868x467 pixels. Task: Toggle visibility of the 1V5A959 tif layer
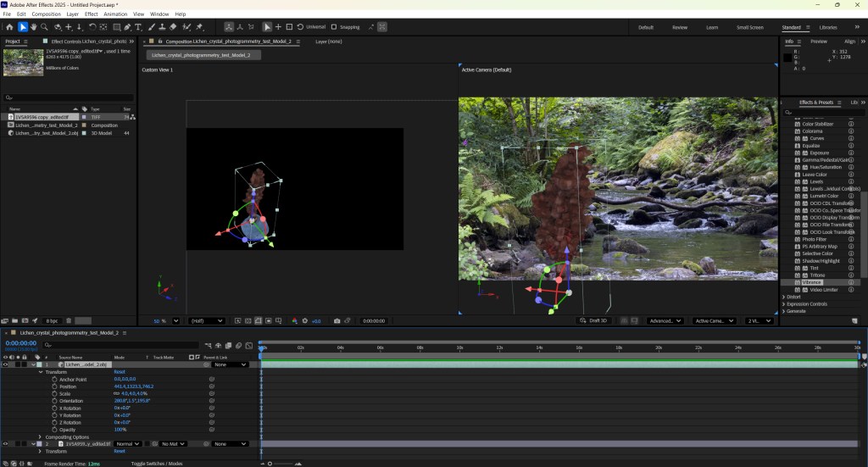point(5,443)
